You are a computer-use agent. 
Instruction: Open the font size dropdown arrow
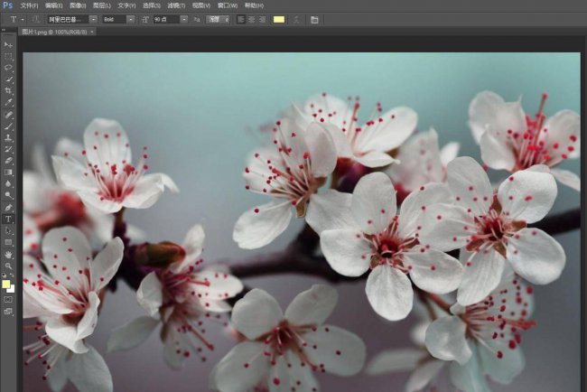coord(184,20)
